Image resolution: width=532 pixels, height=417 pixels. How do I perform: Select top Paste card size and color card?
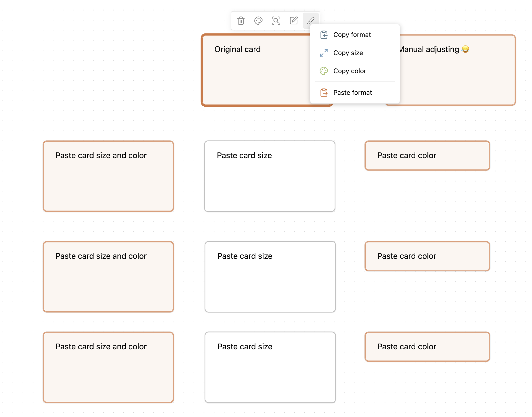tap(108, 176)
